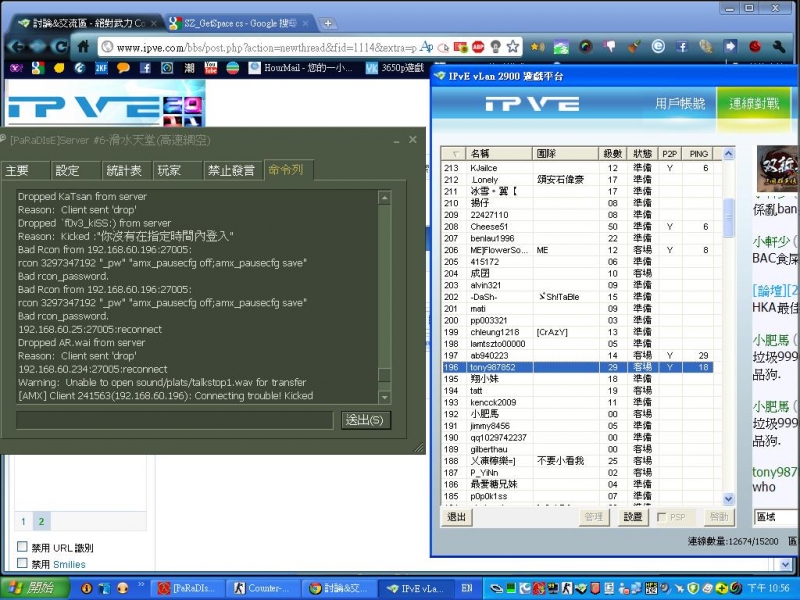Open the 禁止發言 tab in server window
800x600 pixels.
(x=233, y=170)
